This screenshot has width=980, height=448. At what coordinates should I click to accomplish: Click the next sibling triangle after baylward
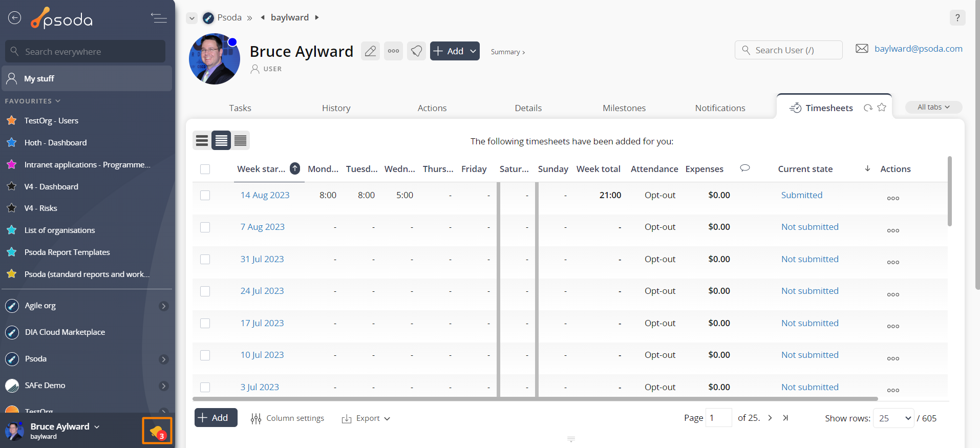[x=317, y=17]
